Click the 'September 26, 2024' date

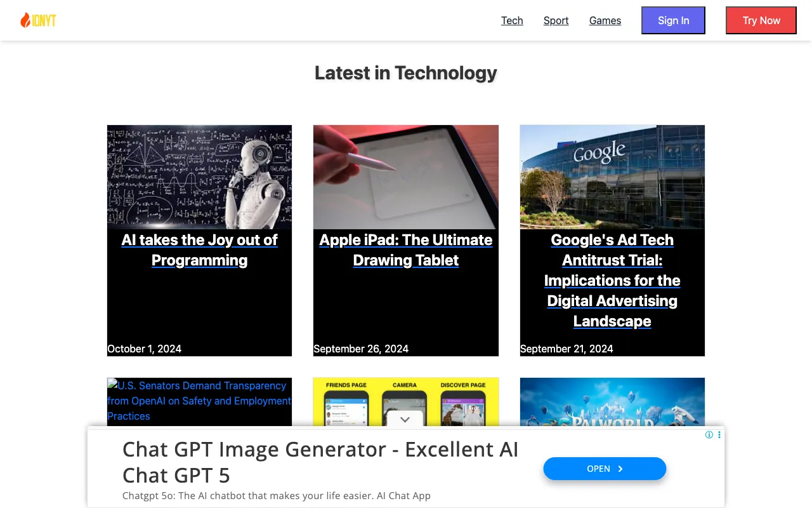pyautogui.click(x=361, y=349)
